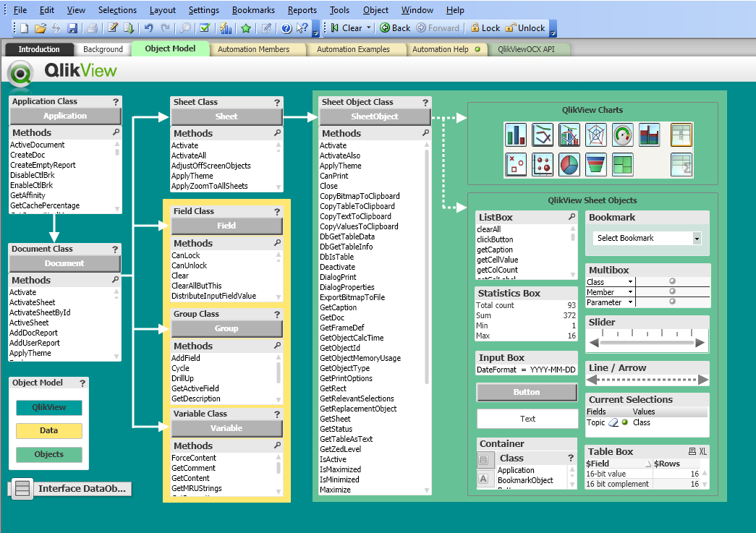This screenshot has height=533, width=756.
Task: Click the '?' on Field Class header
Action: pos(277,212)
